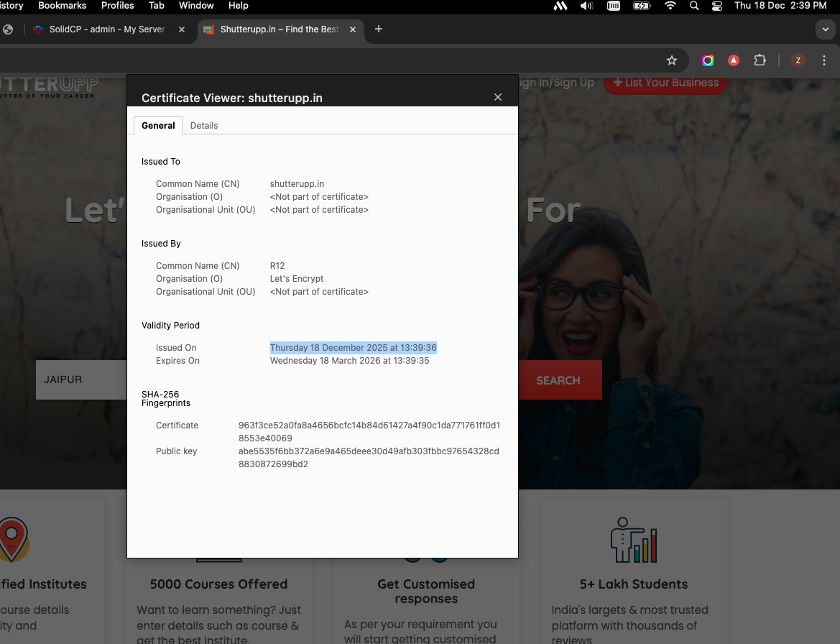Select the General tab
Screen dimensions: 840x644
point(158,125)
